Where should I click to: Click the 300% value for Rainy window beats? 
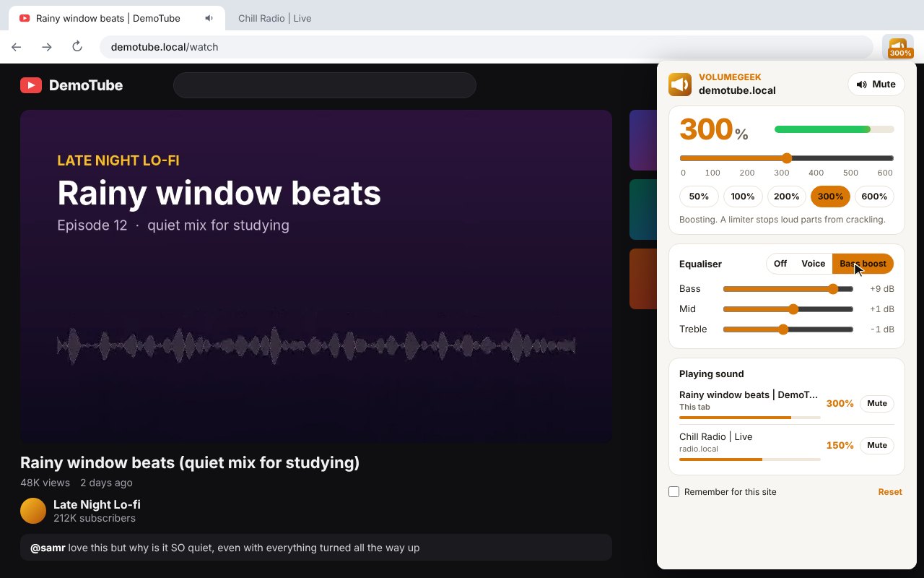click(x=840, y=404)
